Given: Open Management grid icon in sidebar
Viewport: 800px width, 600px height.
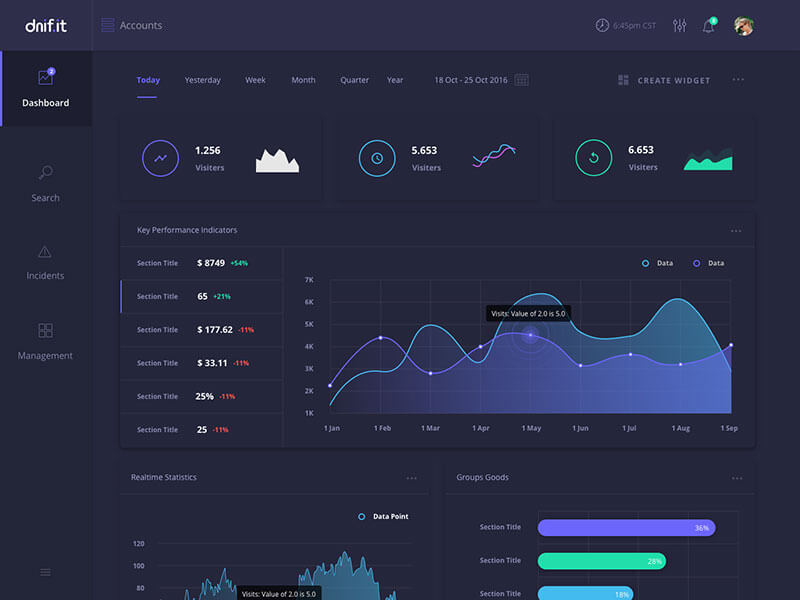Looking at the screenshot, I should pyautogui.click(x=45, y=330).
